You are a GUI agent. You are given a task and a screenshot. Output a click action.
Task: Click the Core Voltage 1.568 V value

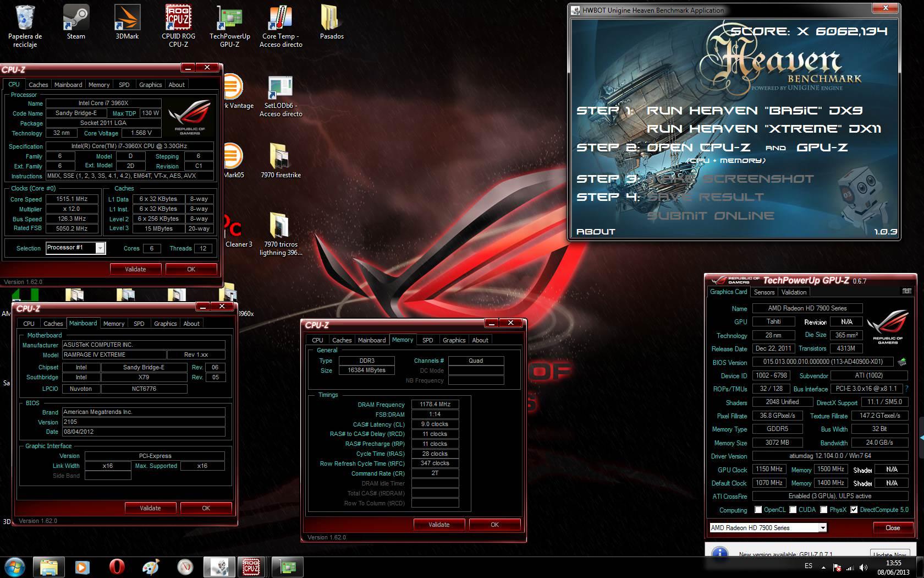141,133
